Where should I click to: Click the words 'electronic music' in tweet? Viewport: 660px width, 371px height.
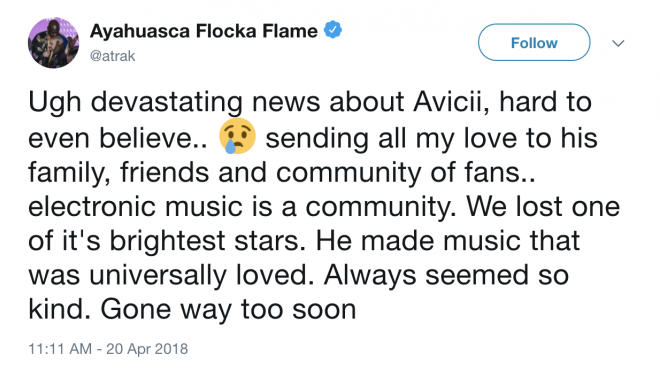tap(136, 207)
